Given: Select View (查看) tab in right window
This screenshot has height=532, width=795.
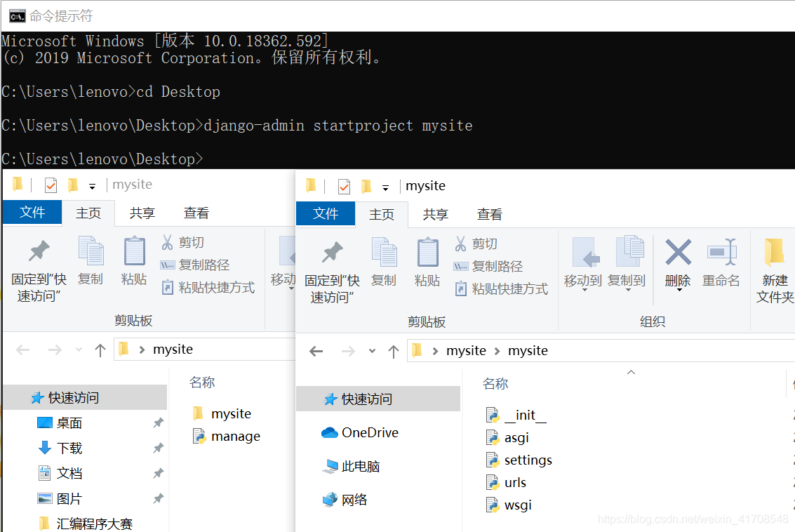Looking at the screenshot, I should click(x=489, y=214).
